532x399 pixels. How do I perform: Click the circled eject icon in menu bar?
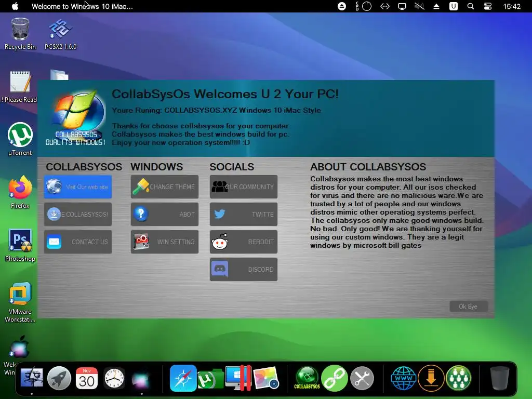(x=342, y=6)
